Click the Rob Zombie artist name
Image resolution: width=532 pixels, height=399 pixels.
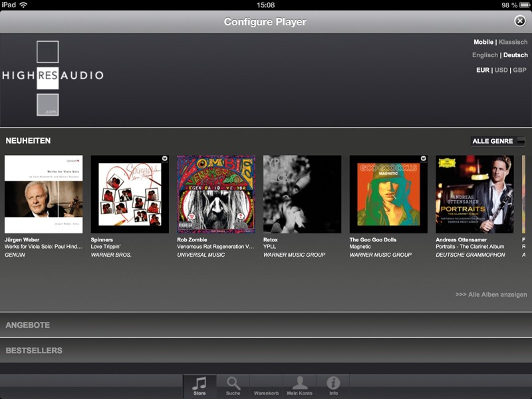[192, 239]
